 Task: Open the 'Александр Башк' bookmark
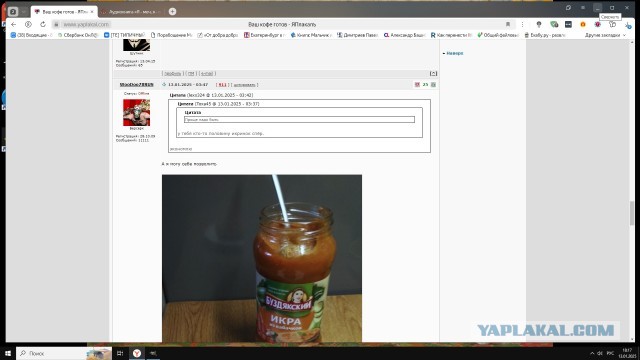tap(404, 35)
